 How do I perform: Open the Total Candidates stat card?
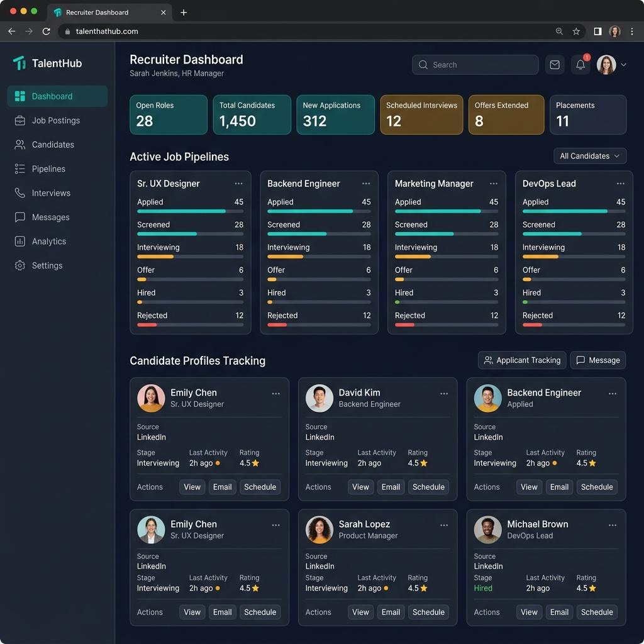pos(252,114)
